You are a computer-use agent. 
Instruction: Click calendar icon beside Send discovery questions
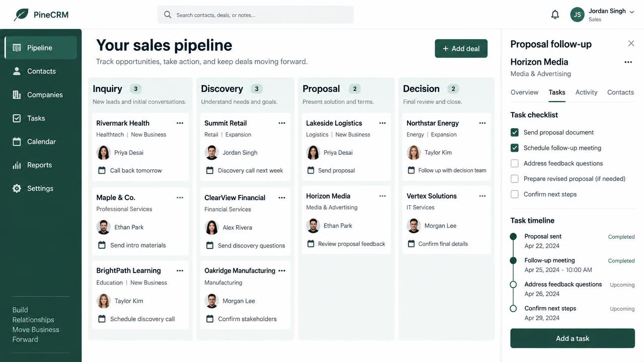pos(210,245)
